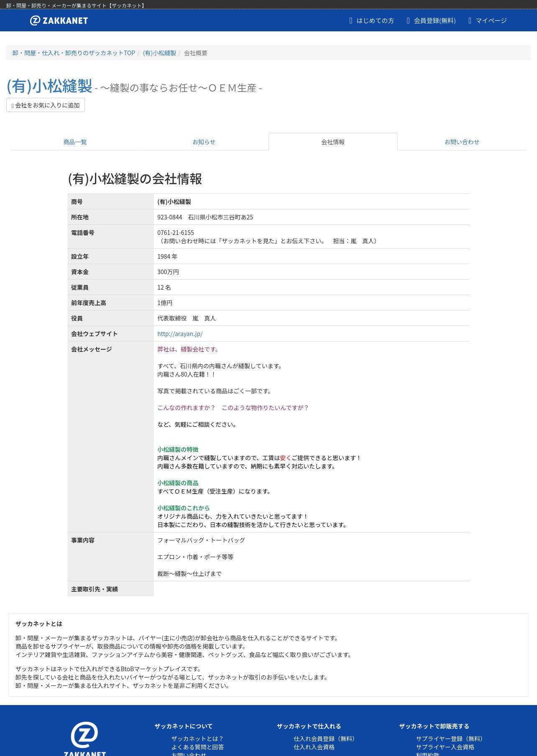
Task: Click the フォーマルバッグ・トートバッグ text
Action: [201, 540]
